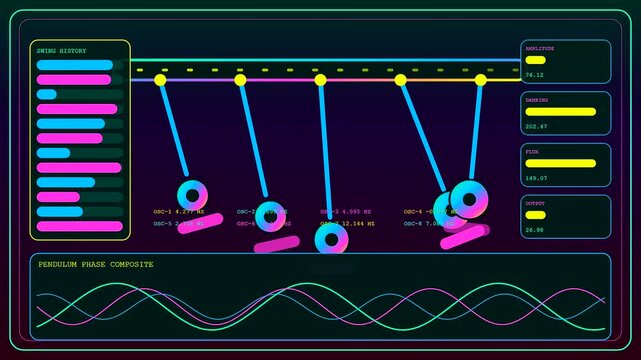The width and height of the screenshot is (641, 360).
Task: Click the fourth yellow pivot node from the left
Action: [x=401, y=80]
